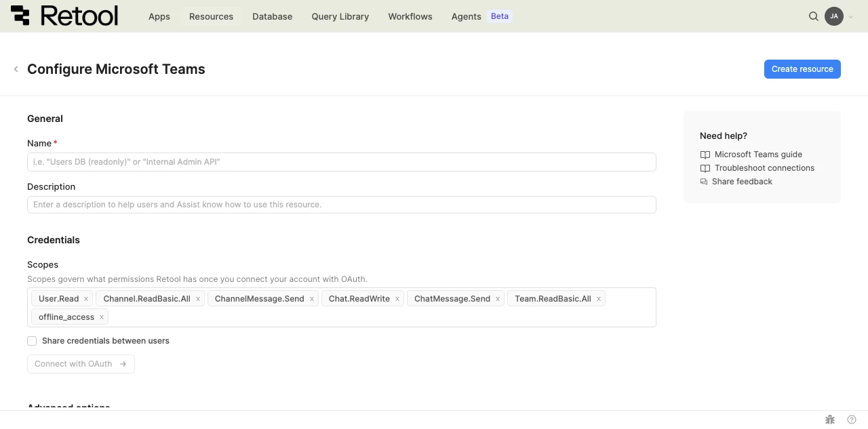The height and width of the screenshot is (429, 868).
Task: Focus the Name input field
Action: [x=342, y=162]
